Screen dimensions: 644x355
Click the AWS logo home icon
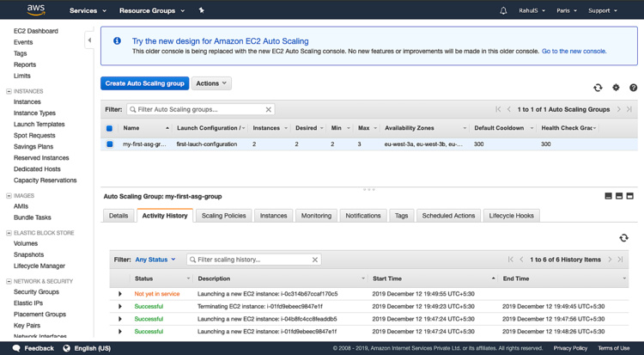(35, 10)
